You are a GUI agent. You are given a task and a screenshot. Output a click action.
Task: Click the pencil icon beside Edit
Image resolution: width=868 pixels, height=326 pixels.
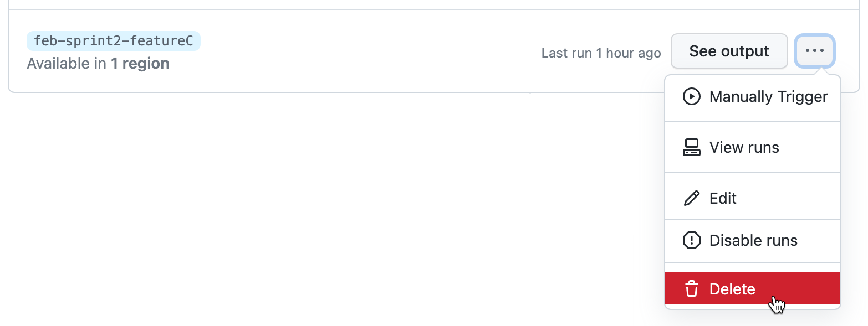click(691, 198)
